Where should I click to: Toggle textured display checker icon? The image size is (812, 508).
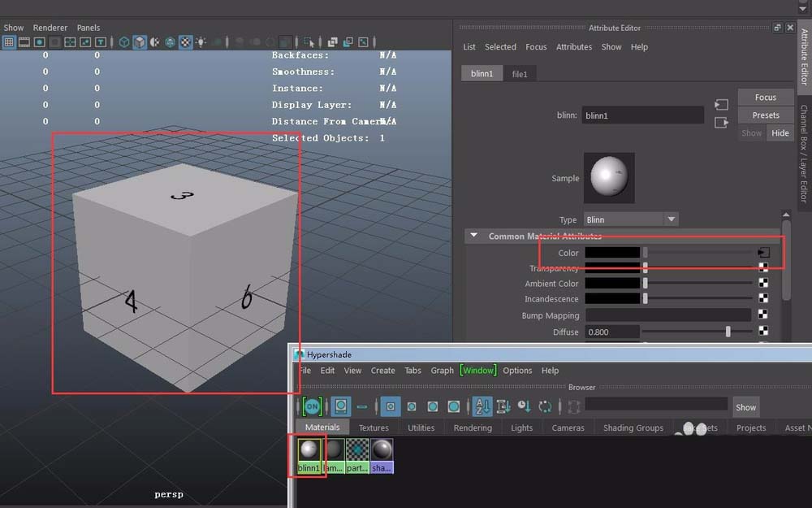pos(185,42)
